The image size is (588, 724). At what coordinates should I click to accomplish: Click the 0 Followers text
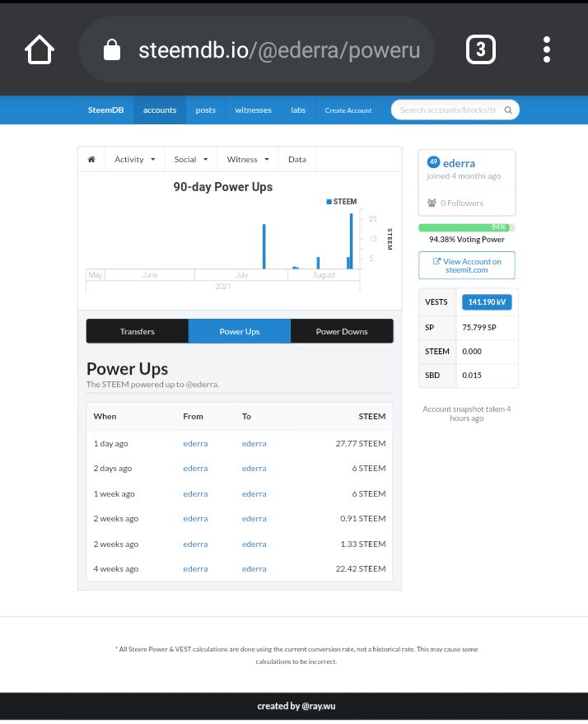(462, 203)
